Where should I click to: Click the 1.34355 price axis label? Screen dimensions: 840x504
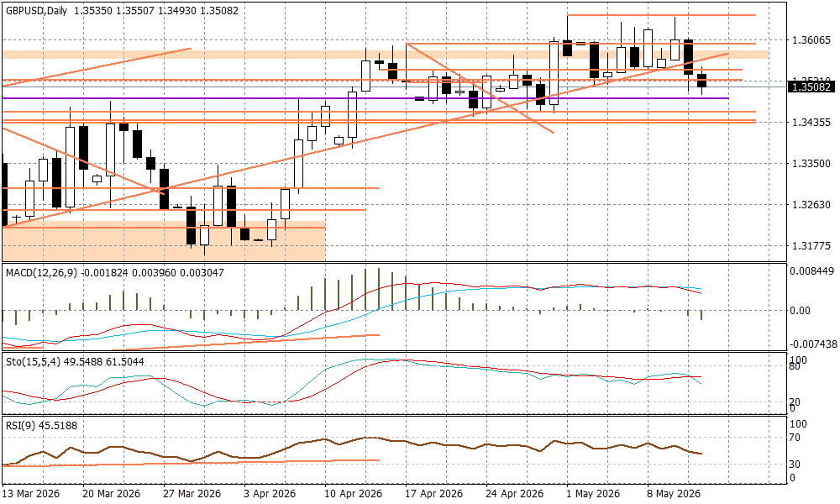tap(811, 122)
